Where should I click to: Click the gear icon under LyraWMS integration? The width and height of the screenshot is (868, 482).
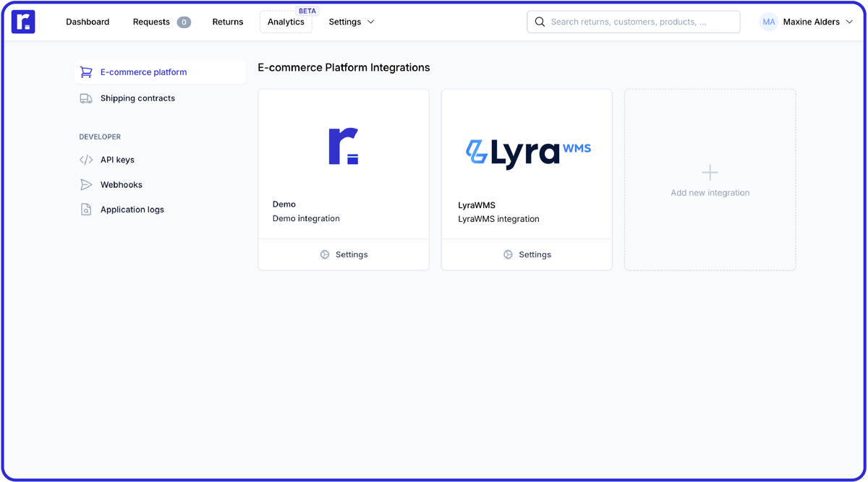pos(508,254)
